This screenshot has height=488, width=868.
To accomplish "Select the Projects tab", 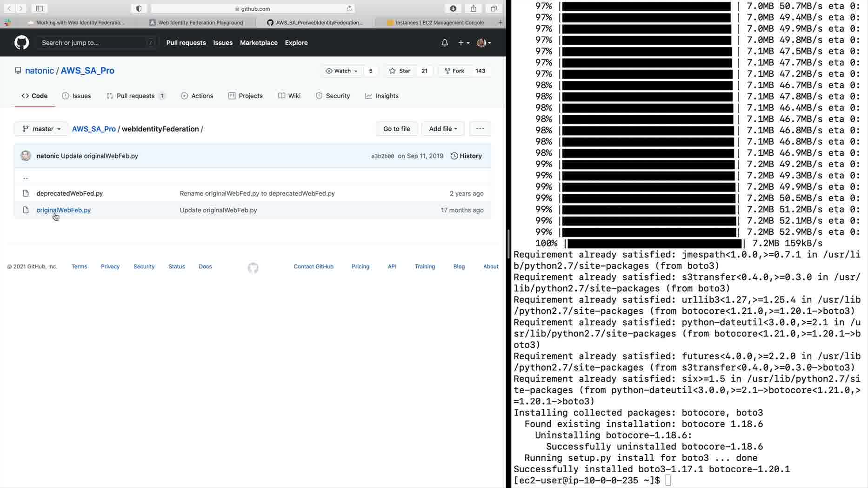I will (245, 96).
